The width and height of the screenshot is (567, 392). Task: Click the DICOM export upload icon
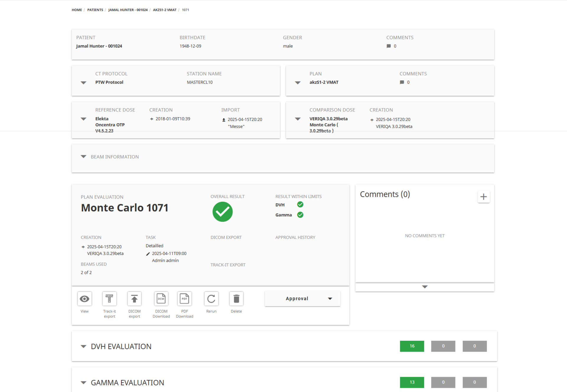point(134,299)
